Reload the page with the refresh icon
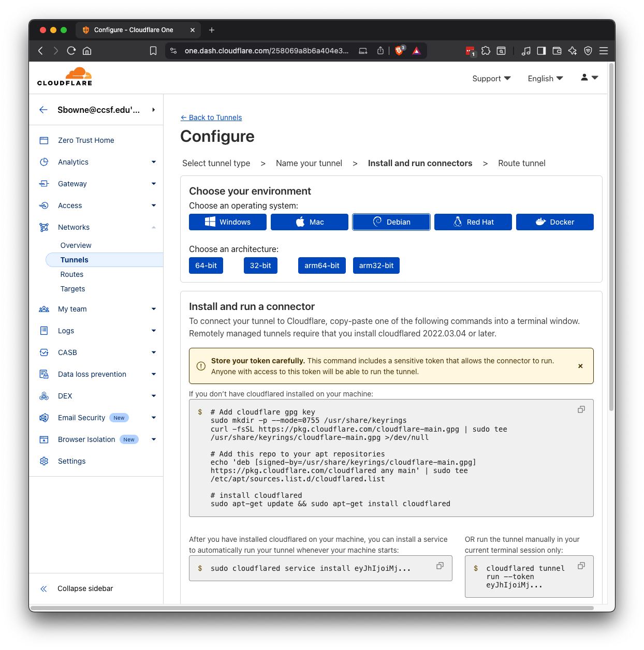Screen dimensions: 644x650 point(71,51)
